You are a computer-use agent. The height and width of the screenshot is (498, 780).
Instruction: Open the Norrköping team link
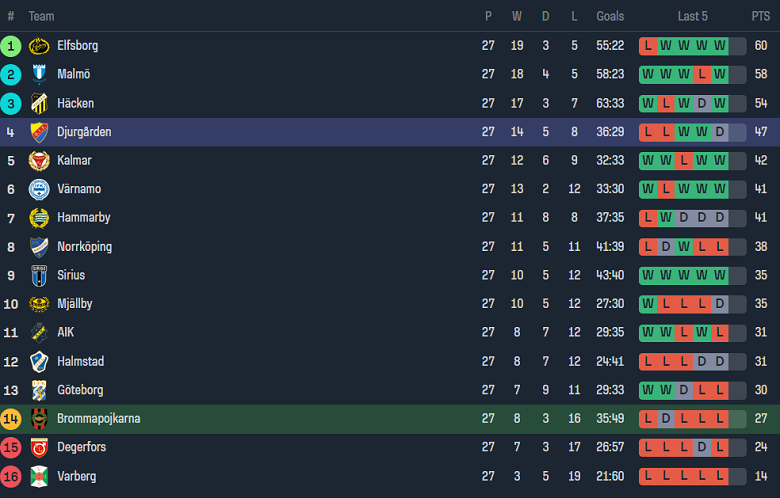point(84,247)
